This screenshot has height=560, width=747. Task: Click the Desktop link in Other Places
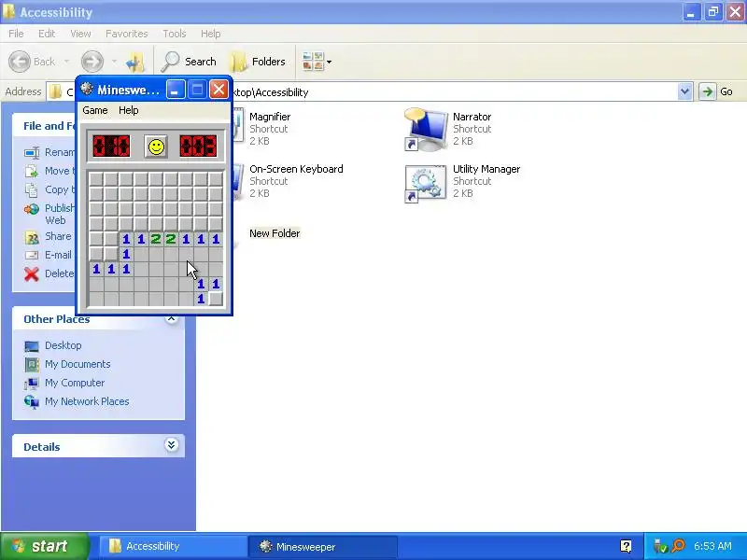coord(63,345)
